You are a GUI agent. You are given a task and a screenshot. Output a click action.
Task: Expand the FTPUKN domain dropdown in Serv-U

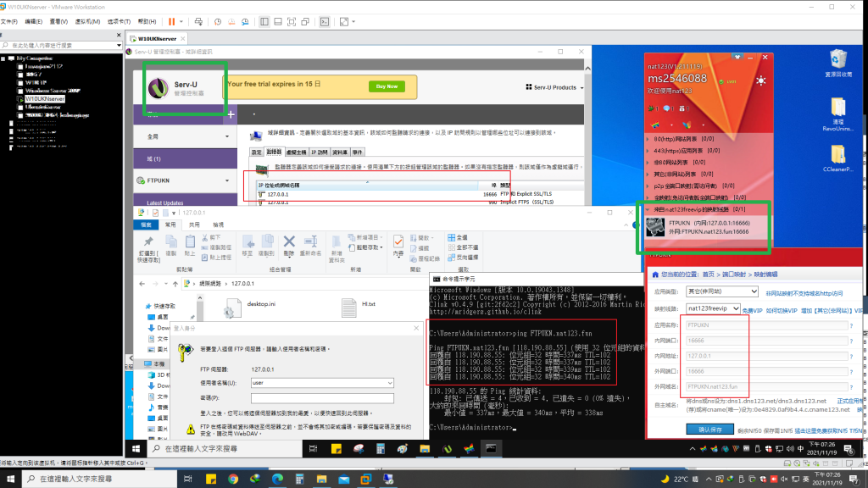point(227,181)
